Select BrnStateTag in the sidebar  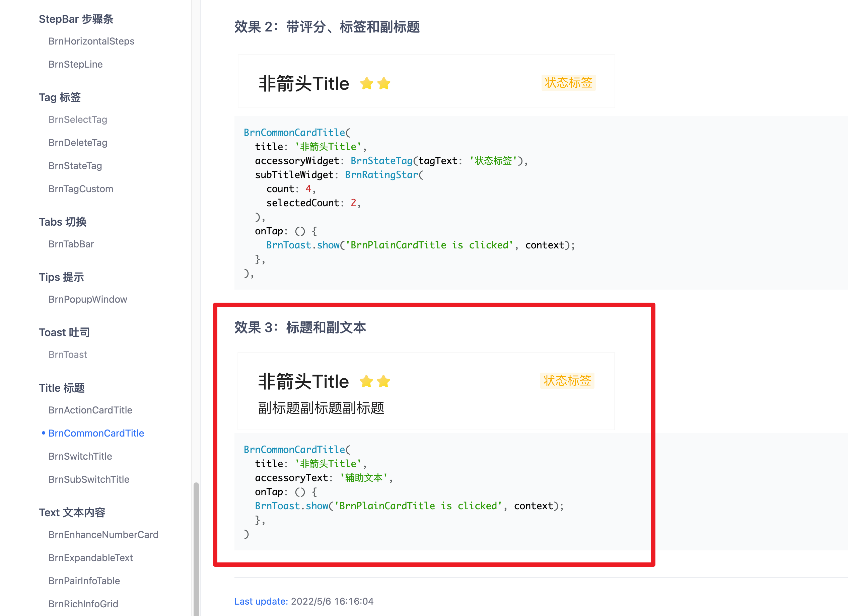(75, 166)
